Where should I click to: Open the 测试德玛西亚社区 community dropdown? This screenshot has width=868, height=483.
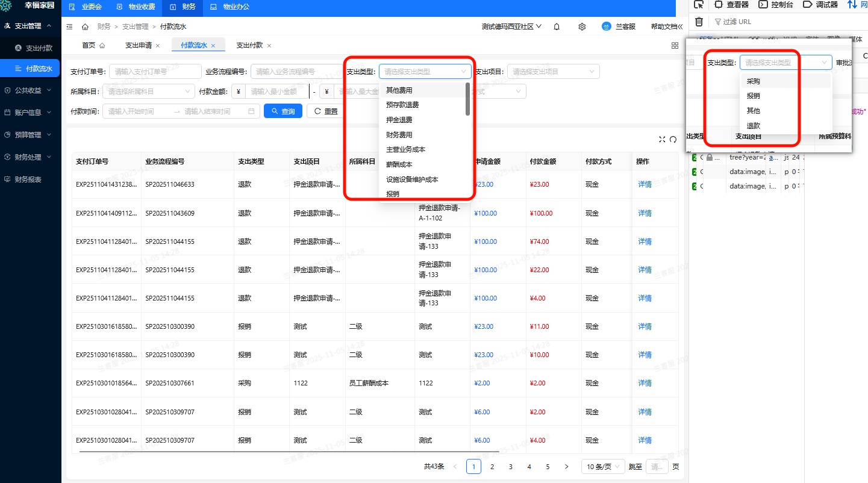(x=511, y=26)
